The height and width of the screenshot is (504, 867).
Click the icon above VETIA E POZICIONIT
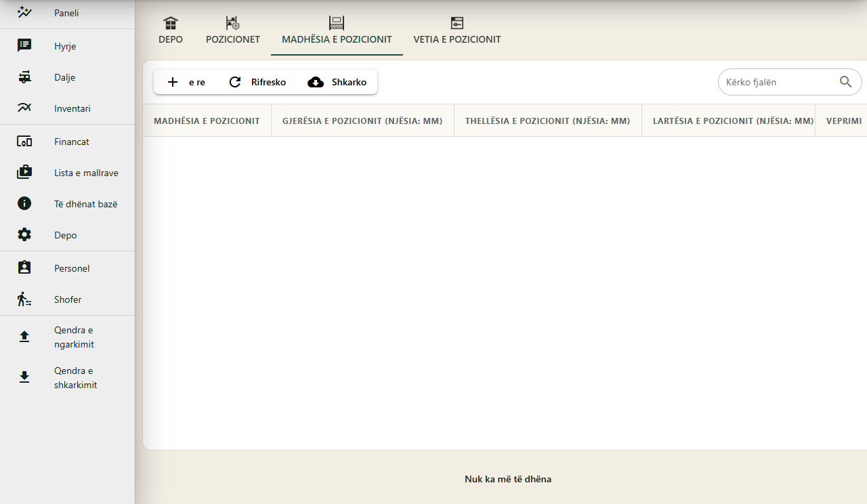pyautogui.click(x=457, y=23)
